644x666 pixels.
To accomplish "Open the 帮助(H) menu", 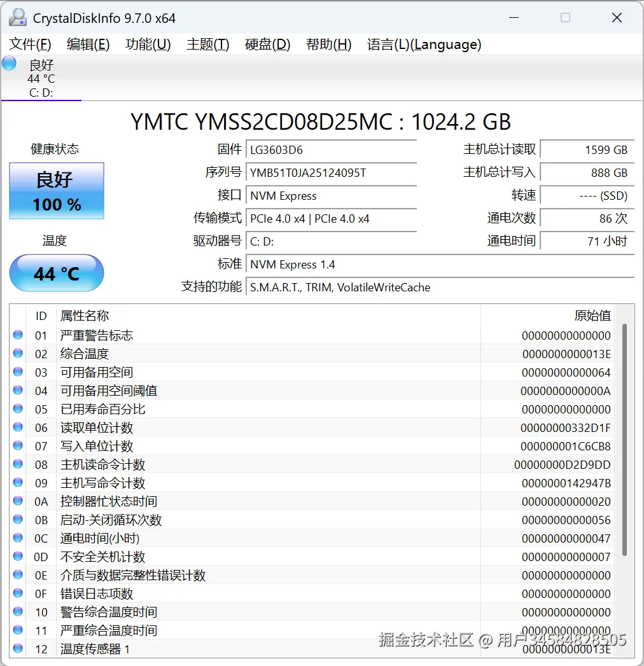I will [x=328, y=44].
